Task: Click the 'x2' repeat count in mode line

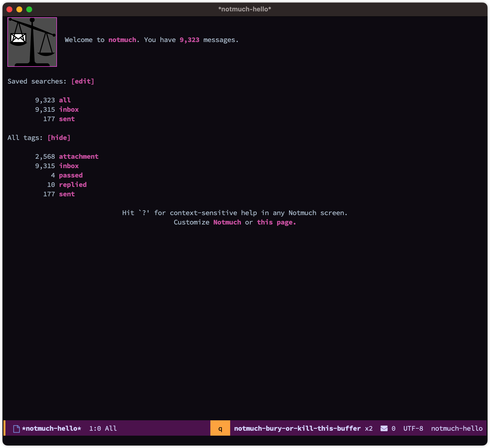Action: click(369, 428)
